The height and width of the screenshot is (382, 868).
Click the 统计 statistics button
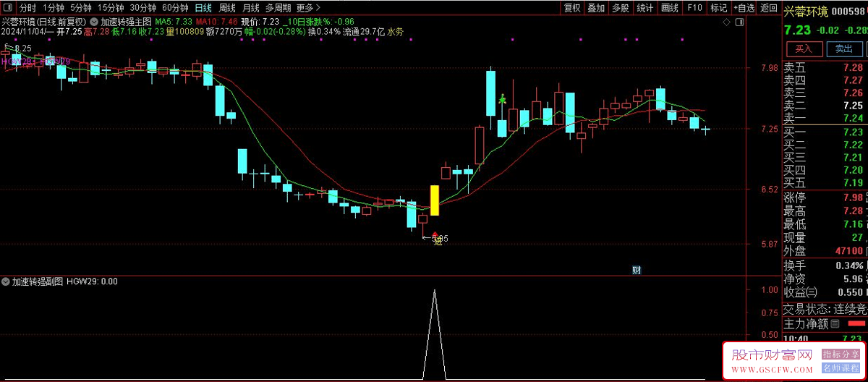644,8
